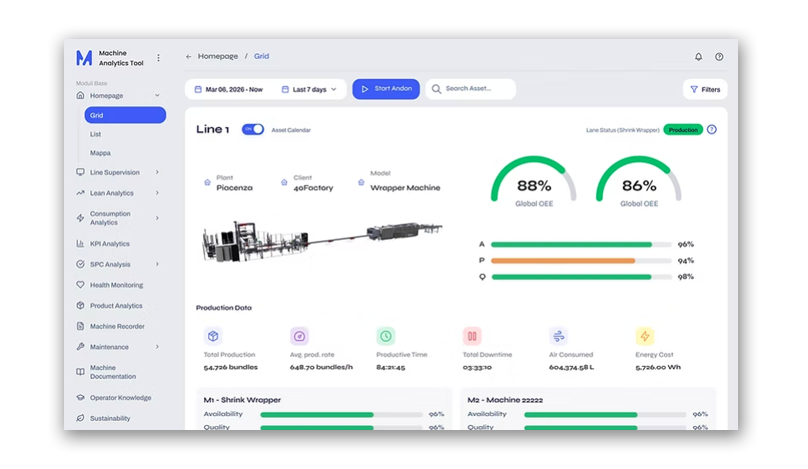Screen dimensions: 808x469
Task: Click the 86% Global OEE gauge
Action: coord(639,180)
